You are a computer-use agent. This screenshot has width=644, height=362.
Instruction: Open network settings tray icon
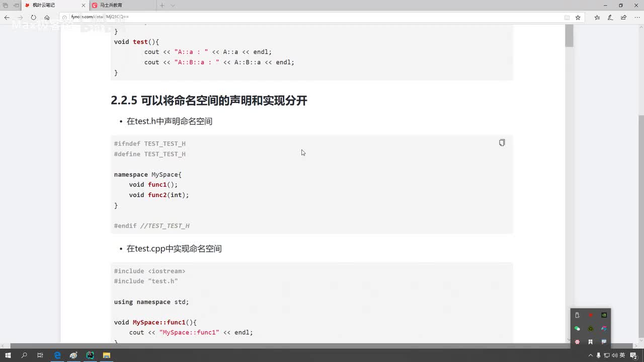coord(606,355)
